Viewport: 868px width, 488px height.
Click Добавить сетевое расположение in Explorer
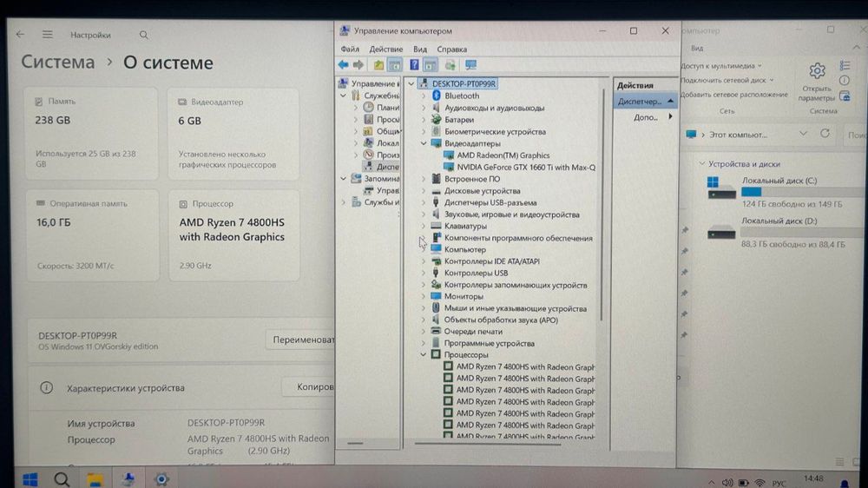tap(734, 95)
